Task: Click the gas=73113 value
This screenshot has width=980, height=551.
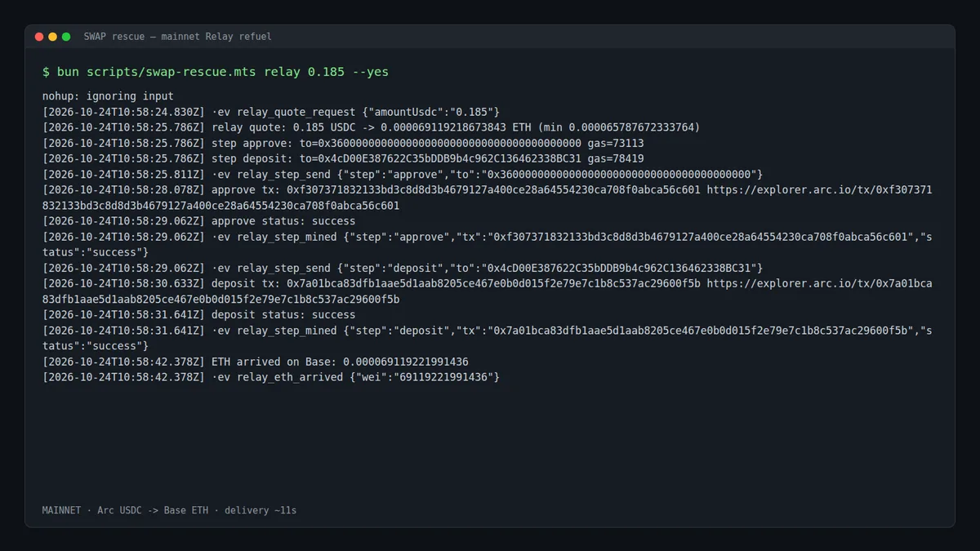Action: pyautogui.click(x=616, y=143)
